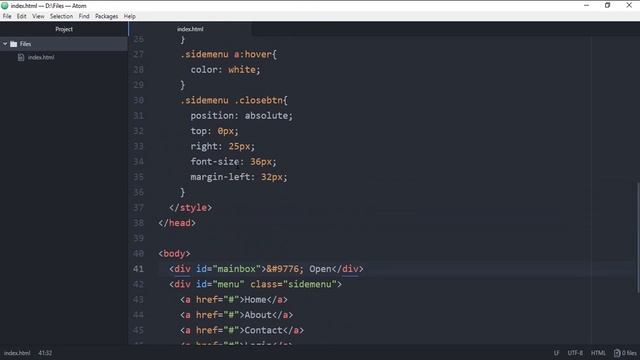Change line ending LF in status bar
640x360 pixels.
click(x=556, y=353)
